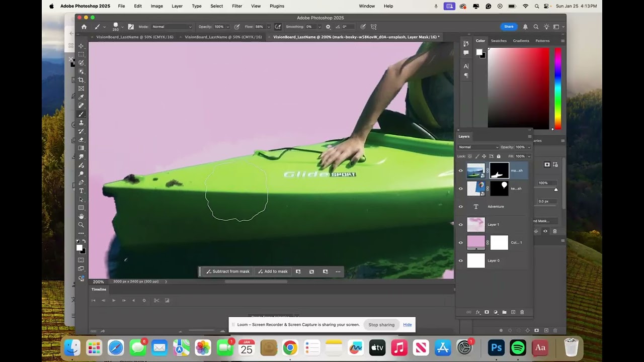Click the Home icon in options bar

[x=84, y=27]
